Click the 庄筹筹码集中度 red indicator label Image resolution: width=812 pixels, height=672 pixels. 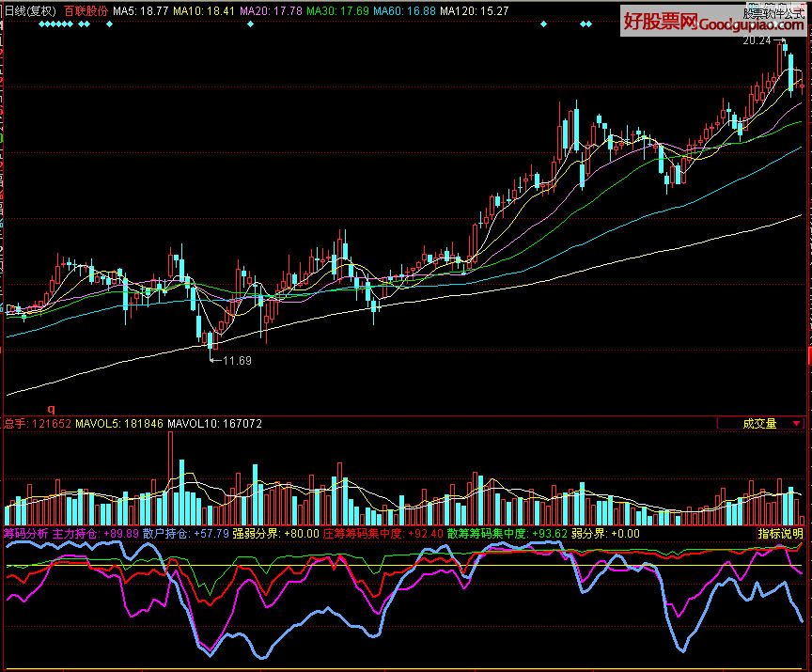(363, 533)
